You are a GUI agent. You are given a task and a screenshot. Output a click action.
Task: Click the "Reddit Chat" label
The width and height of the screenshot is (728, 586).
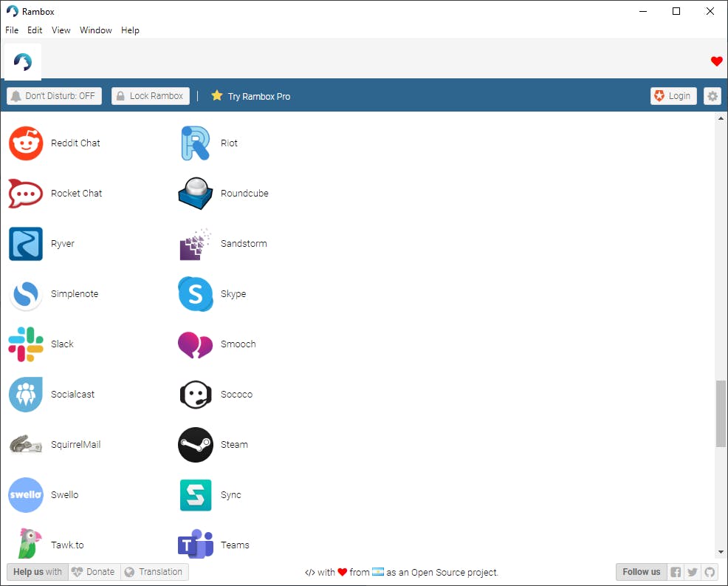75,143
